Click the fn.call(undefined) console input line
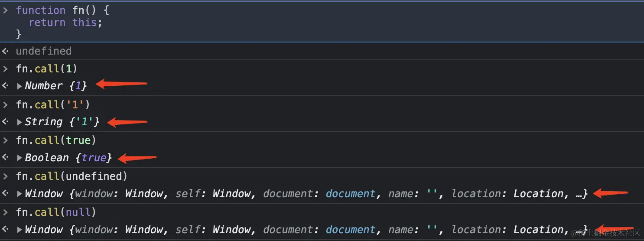Image resolution: width=644 pixels, height=241 pixels. coord(72,176)
